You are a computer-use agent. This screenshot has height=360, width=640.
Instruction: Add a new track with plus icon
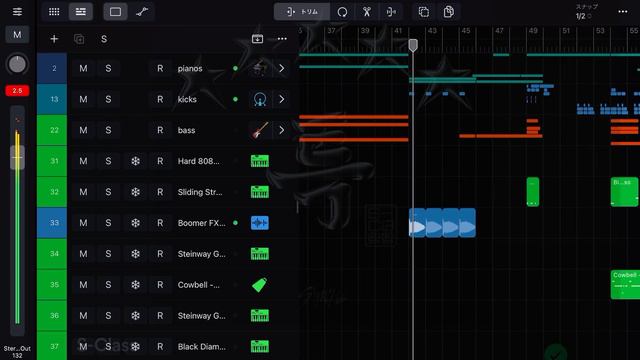[54, 39]
